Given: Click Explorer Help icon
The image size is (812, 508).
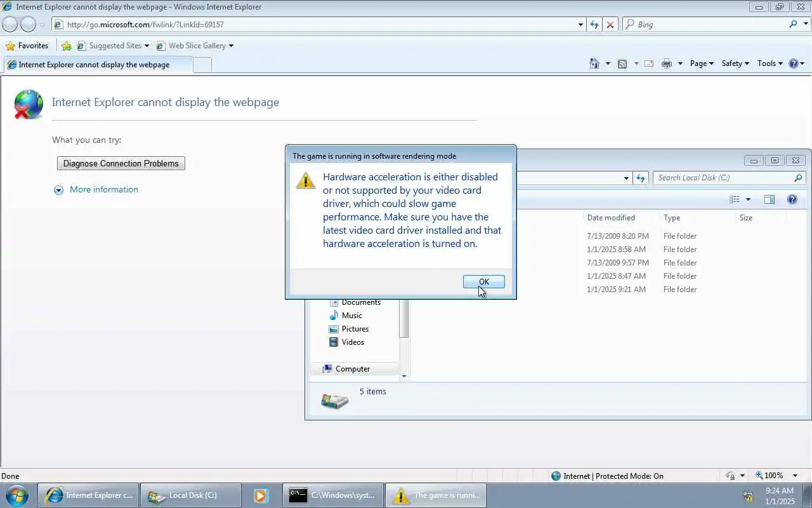Looking at the screenshot, I should pos(792,199).
